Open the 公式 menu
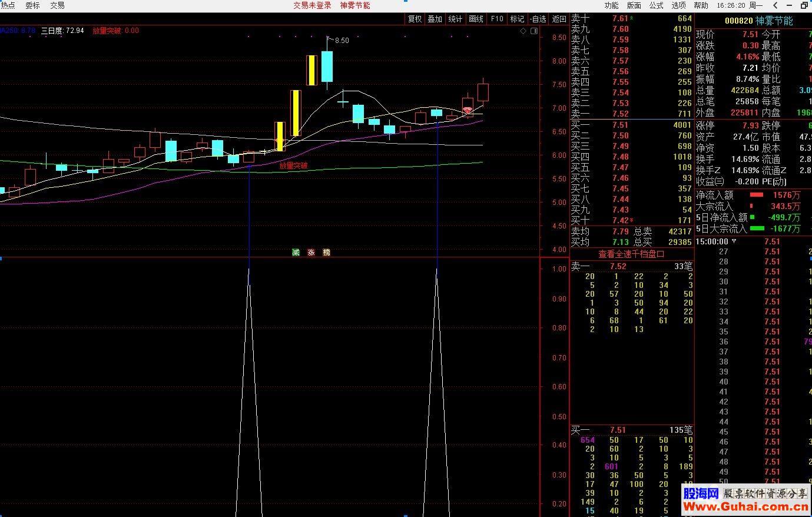Viewport: 812px width, 517px height. click(656, 5)
